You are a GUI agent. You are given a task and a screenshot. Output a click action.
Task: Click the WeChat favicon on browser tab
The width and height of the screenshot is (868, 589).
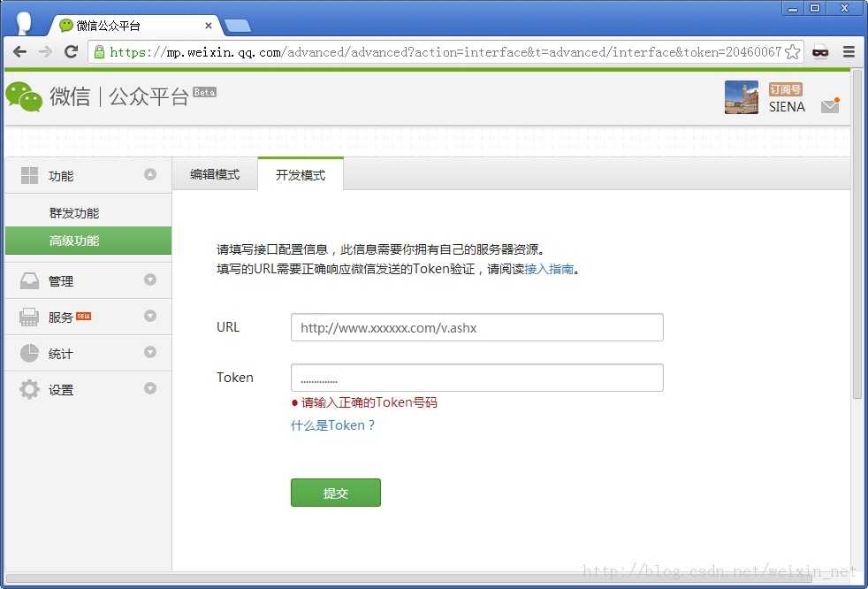66,26
